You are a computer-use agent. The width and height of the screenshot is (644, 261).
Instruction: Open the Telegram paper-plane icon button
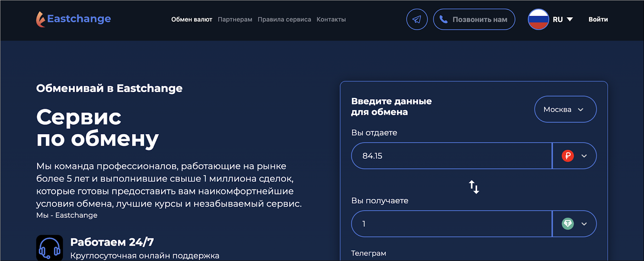coord(417,19)
